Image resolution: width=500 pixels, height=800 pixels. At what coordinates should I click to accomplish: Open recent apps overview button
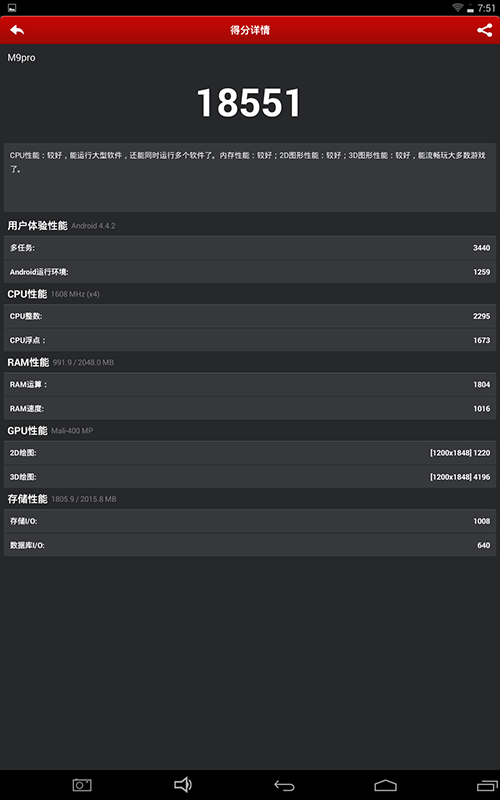487,785
